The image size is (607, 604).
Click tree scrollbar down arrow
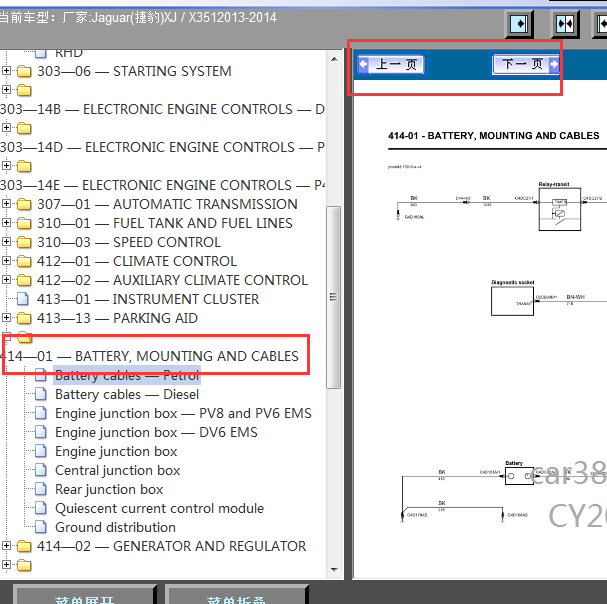click(334, 570)
